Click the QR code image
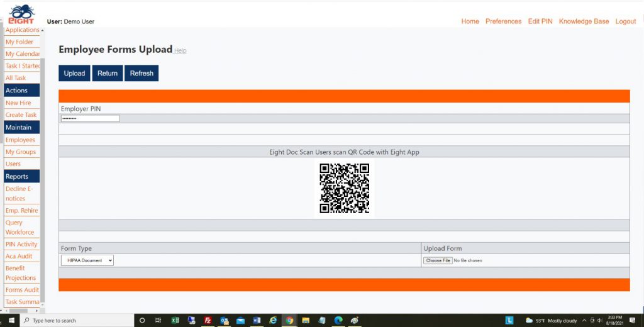 click(x=344, y=188)
